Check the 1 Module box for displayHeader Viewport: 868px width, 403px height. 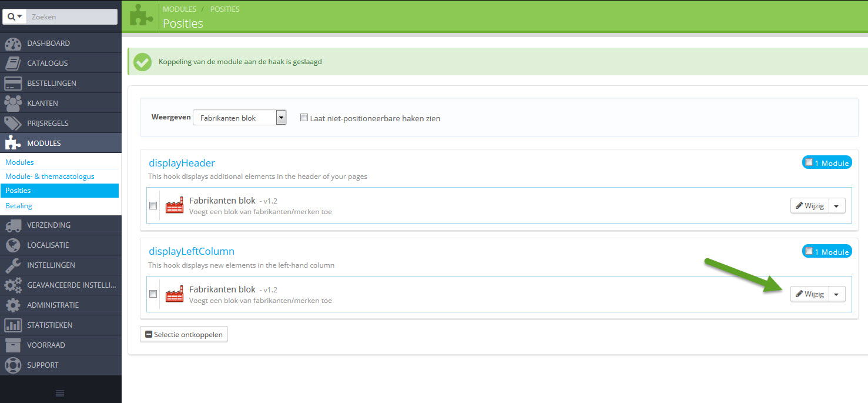pyautogui.click(x=809, y=162)
